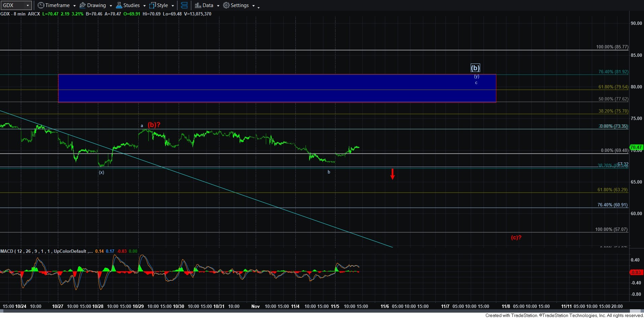Select the blue rectangle target zone

click(269, 88)
